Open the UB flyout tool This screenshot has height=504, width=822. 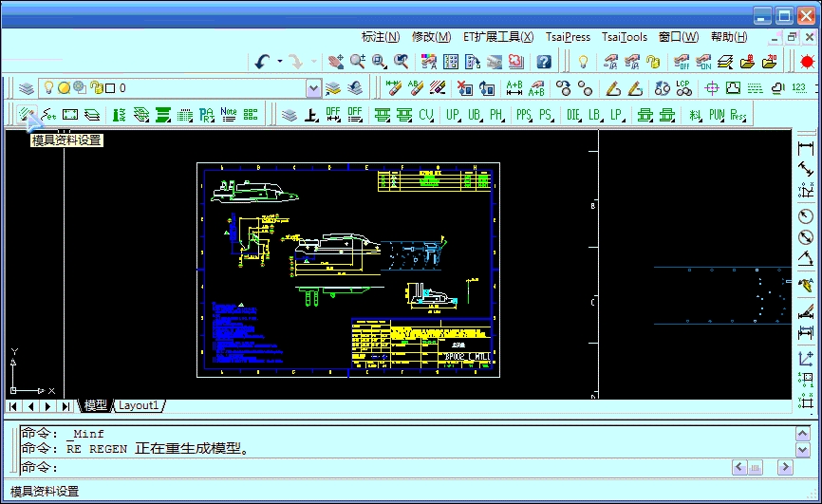pos(475,114)
